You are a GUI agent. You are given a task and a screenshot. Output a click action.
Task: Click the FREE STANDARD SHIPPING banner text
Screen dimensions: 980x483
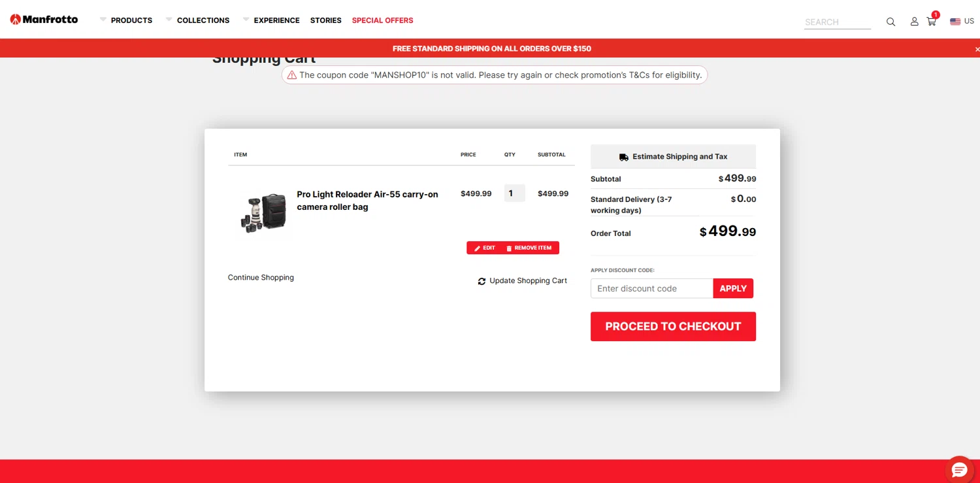point(492,48)
